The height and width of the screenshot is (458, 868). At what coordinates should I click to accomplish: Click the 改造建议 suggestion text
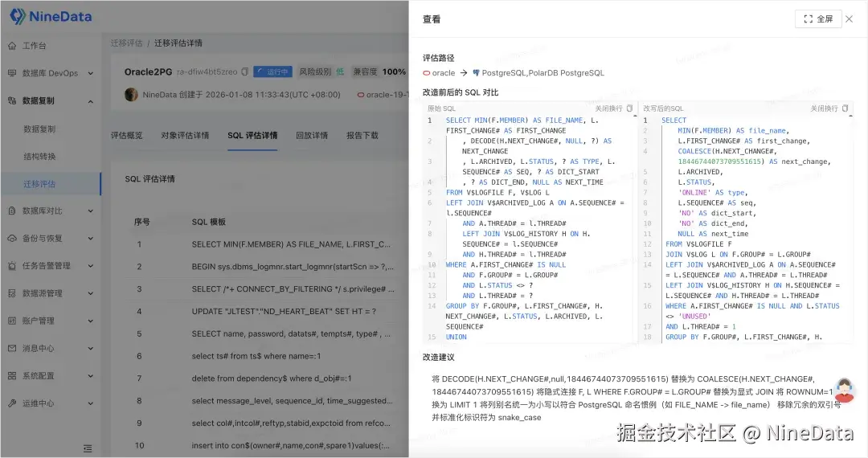(637, 399)
